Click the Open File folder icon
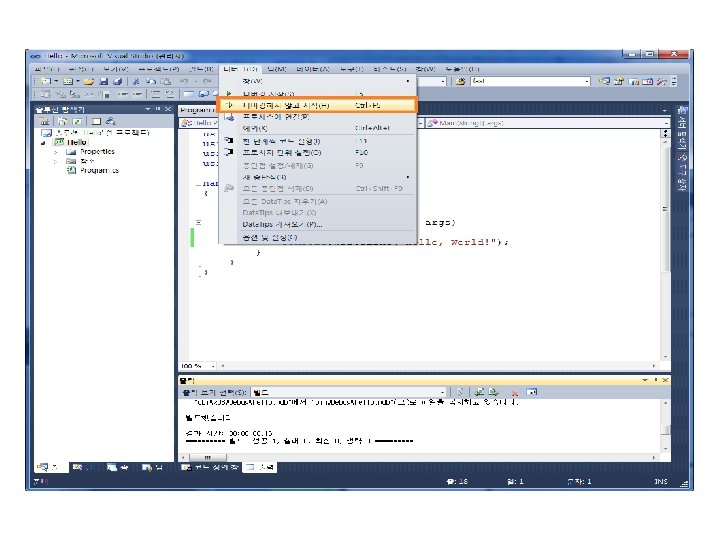Viewport: 720px width, 540px height. tap(89, 81)
